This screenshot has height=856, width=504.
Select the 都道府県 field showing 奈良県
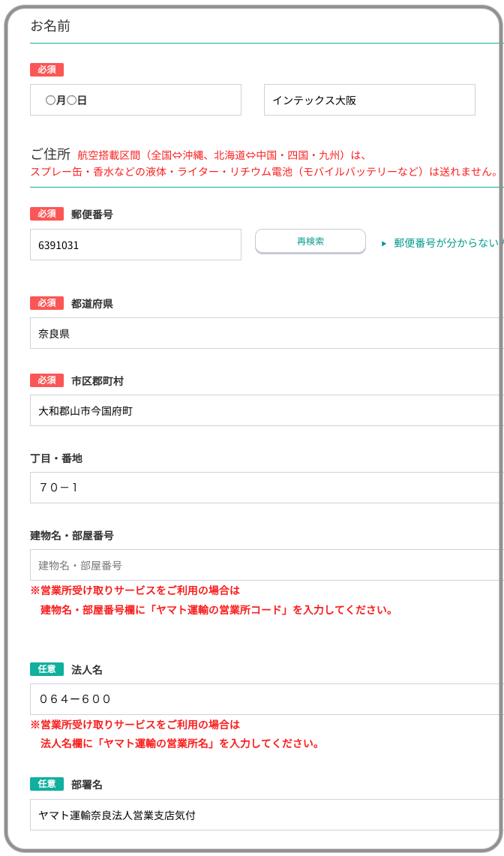tap(266, 333)
